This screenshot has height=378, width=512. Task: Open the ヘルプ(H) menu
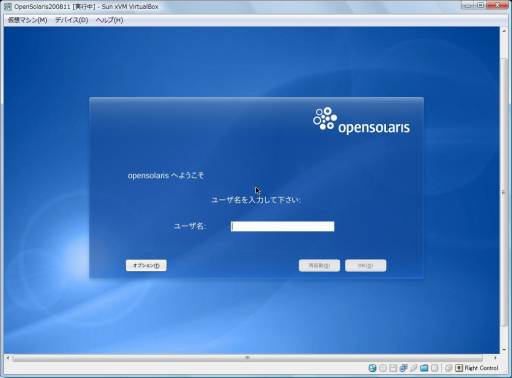[109, 20]
